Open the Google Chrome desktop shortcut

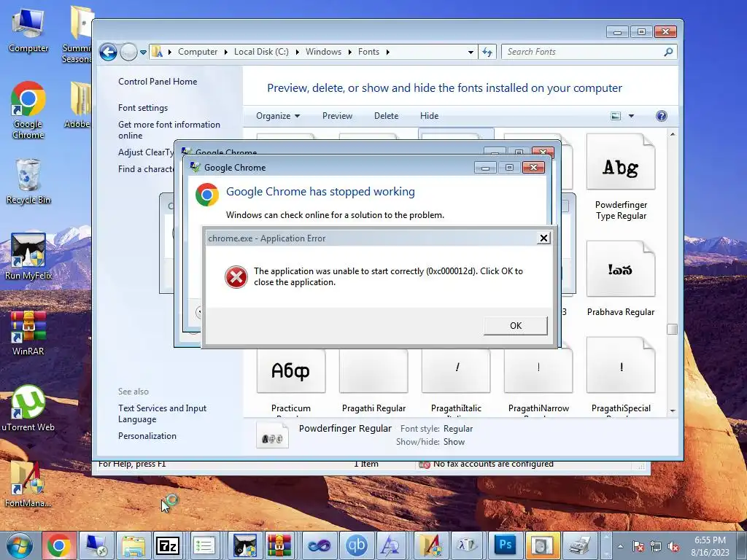click(x=28, y=111)
